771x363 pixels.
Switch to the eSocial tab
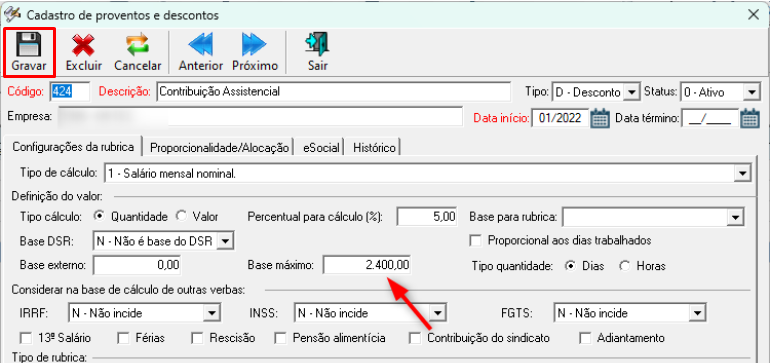(321, 148)
